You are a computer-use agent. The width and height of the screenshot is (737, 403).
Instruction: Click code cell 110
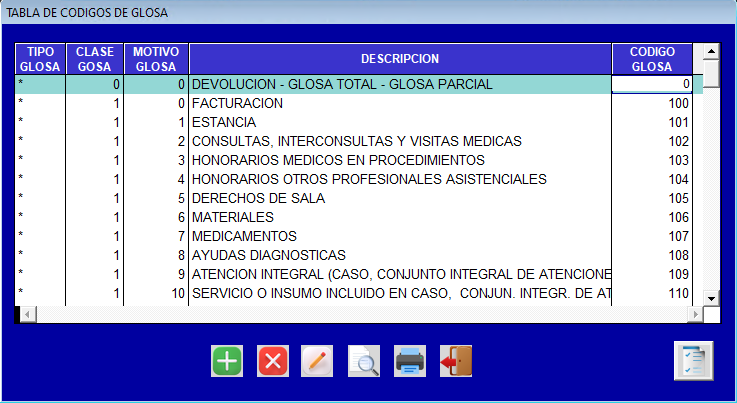click(652, 293)
